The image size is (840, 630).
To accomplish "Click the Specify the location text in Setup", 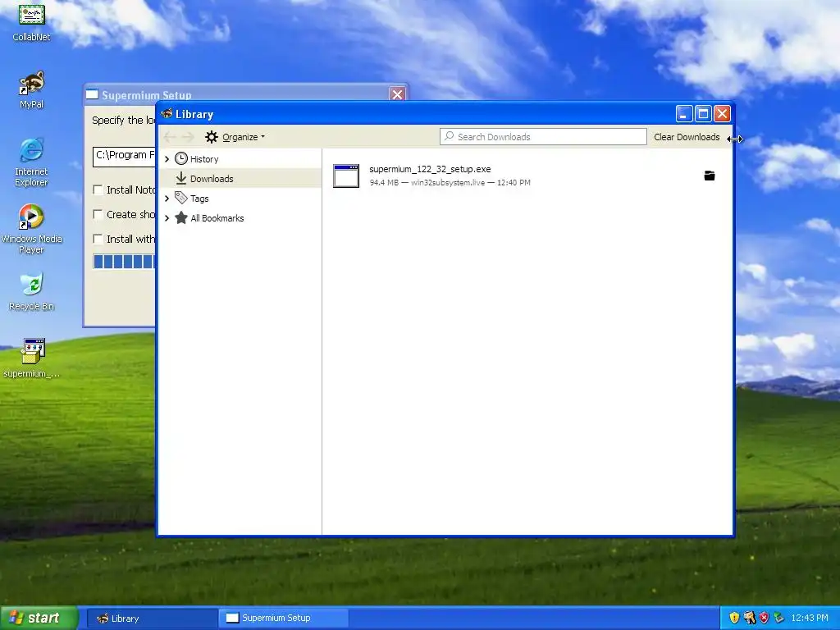I will 124,120.
